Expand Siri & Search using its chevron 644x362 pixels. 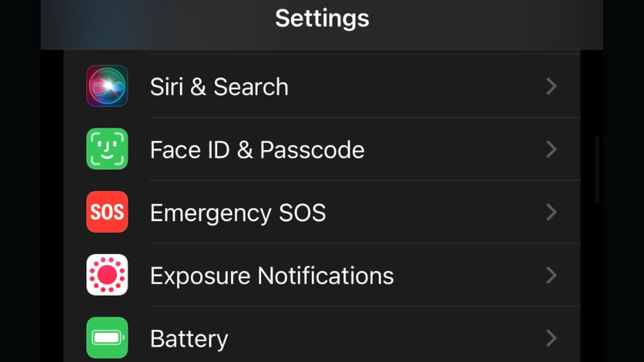(551, 86)
